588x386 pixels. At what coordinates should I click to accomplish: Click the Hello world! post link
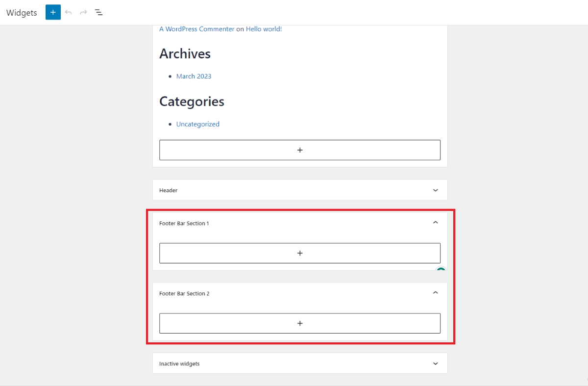coord(264,29)
